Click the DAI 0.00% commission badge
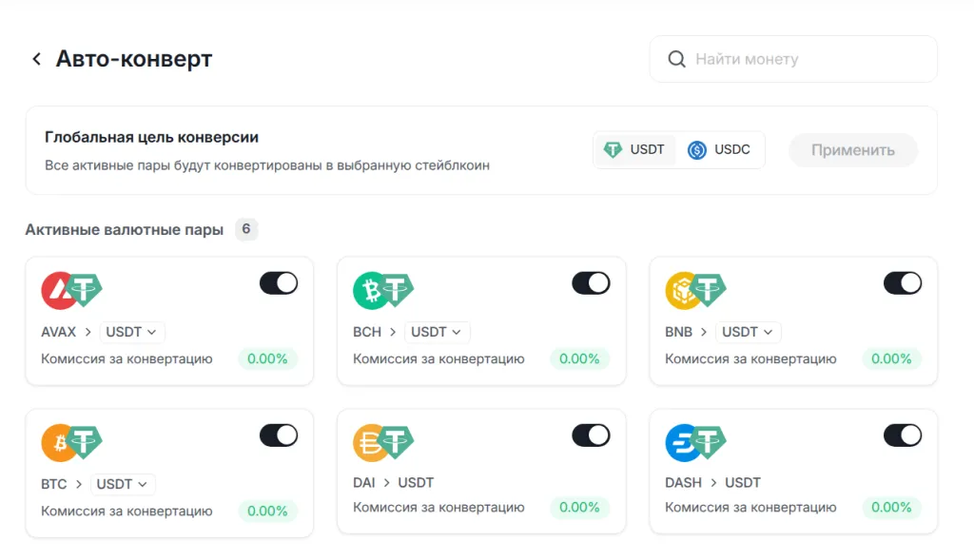The width and height of the screenshot is (974, 560). [579, 508]
